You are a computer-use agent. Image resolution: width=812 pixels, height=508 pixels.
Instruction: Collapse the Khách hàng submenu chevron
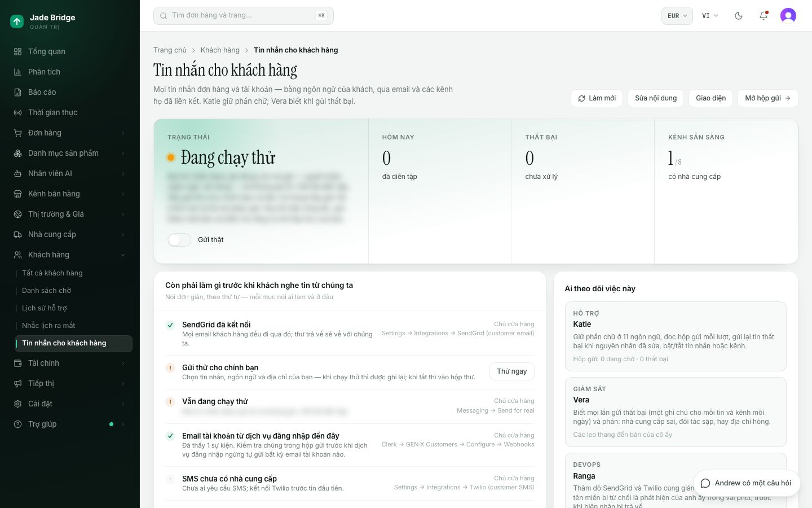point(123,255)
